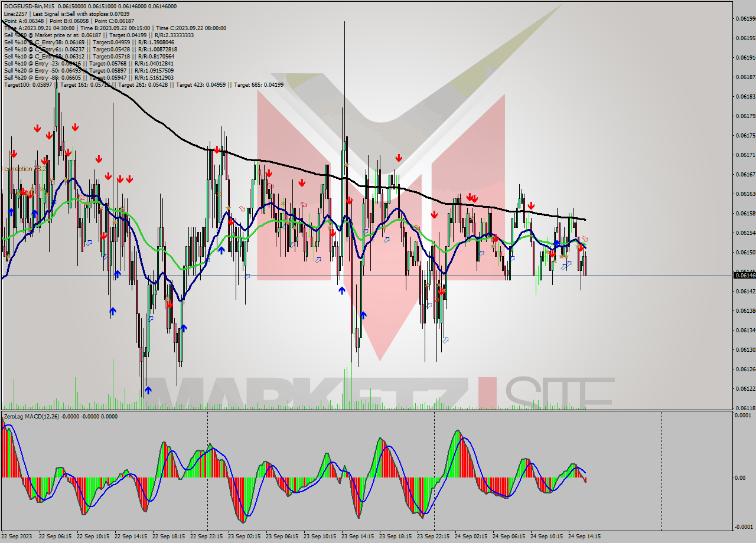Click the 0.06154 price axis label

[x=745, y=233]
